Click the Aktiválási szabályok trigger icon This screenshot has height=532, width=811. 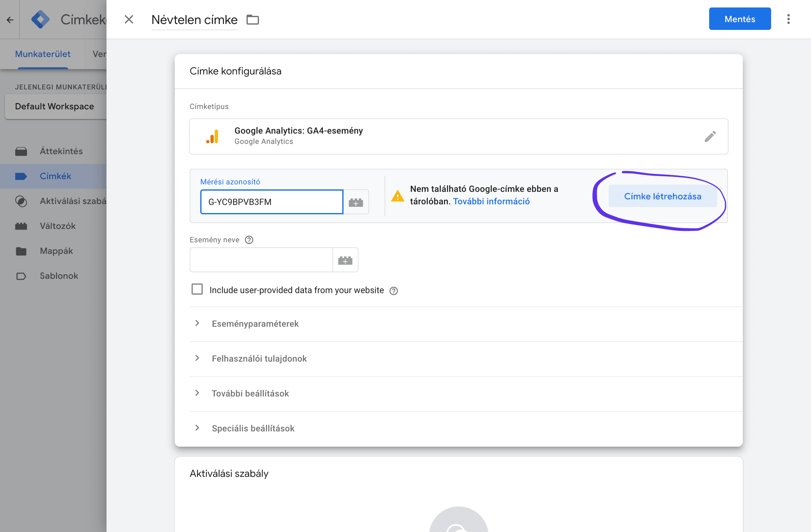point(21,201)
